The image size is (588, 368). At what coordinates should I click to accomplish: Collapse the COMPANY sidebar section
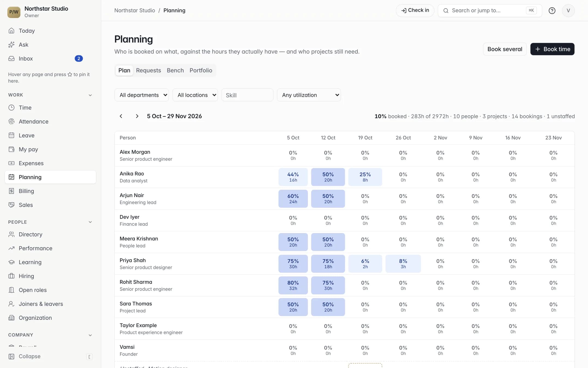pos(90,335)
